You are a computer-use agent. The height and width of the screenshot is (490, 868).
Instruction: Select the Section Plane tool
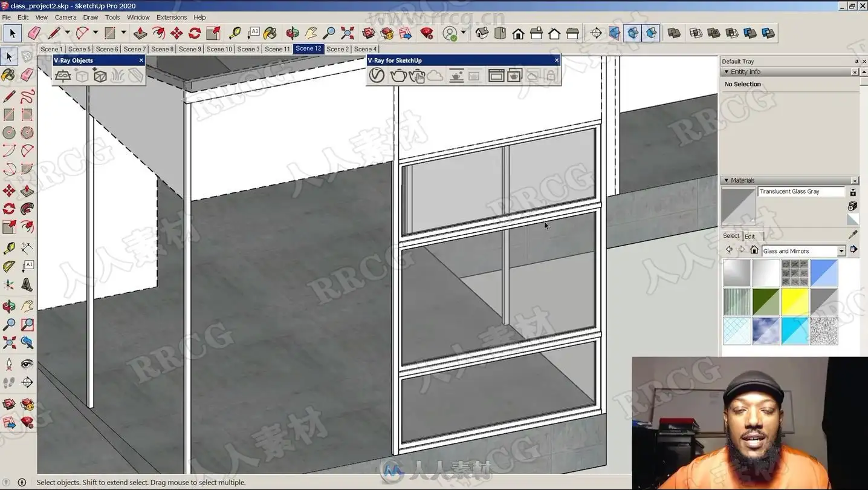coord(27,382)
